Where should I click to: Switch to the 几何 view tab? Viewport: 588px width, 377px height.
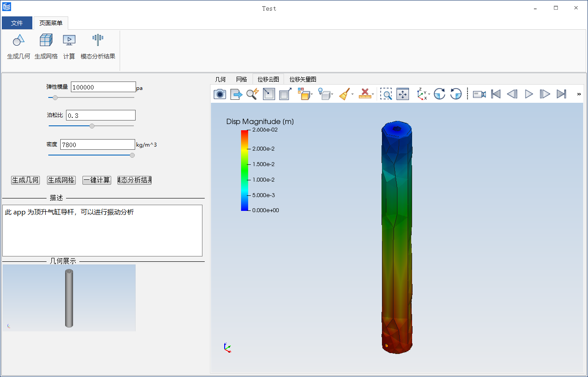point(220,79)
